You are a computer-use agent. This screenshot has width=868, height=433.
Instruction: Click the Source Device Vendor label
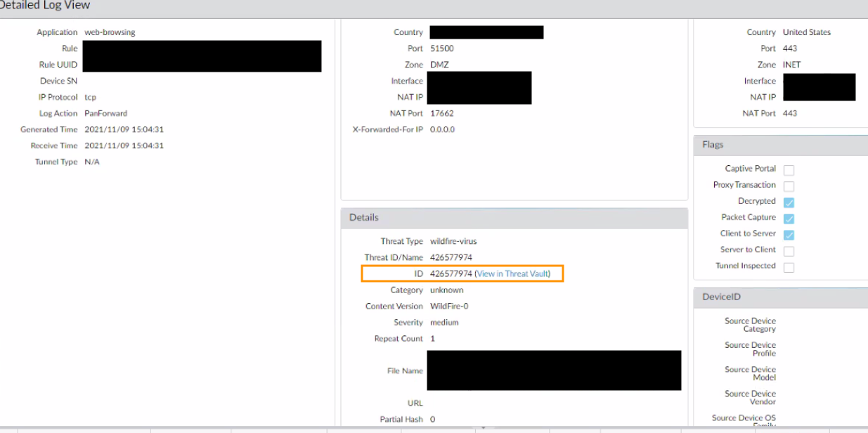coord(750,398)
